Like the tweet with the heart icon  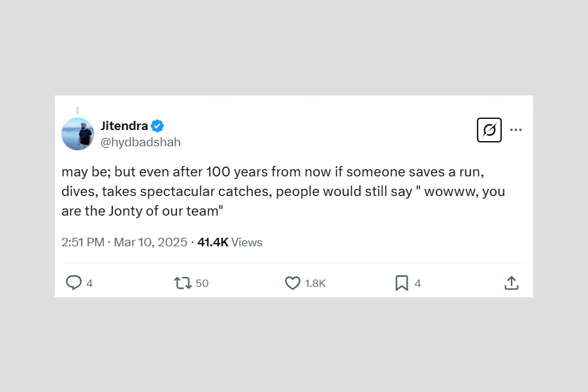[292, 283]
